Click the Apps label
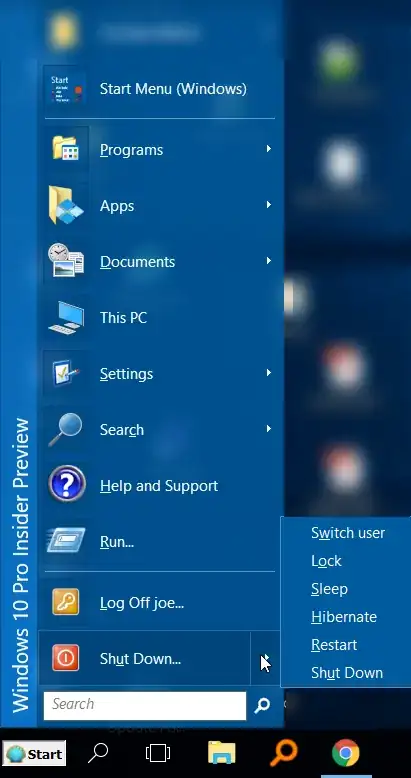411x778 pixels. pyautogui.click(x=117, y=206)
